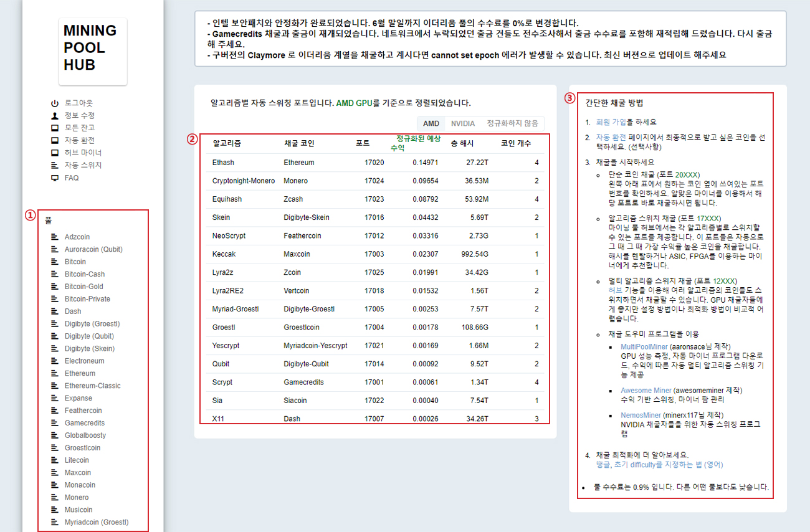Screen dimensions: 810x532
Task: Click the list icon beside Litecoin
Action: (x=55, y=460)
